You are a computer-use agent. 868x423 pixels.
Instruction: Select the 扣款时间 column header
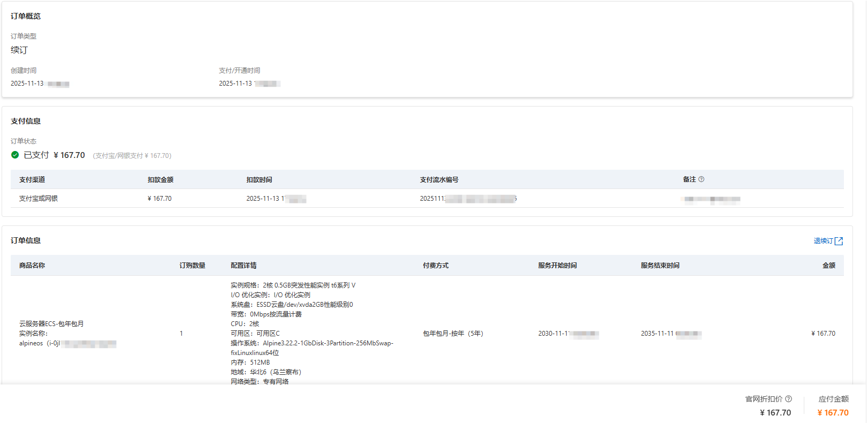(259, 180)
